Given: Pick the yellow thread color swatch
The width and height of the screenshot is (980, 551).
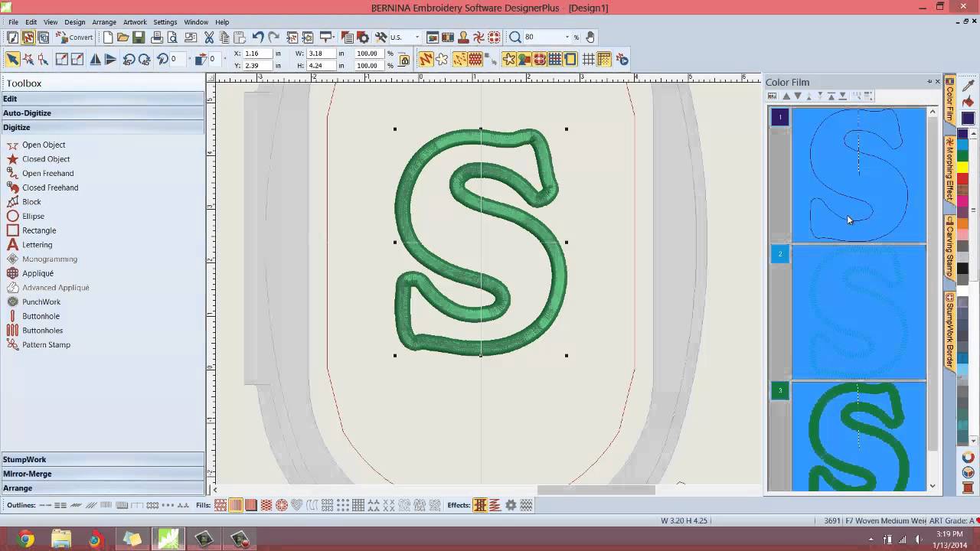Looking at the screenshot, I should (963, 167).
